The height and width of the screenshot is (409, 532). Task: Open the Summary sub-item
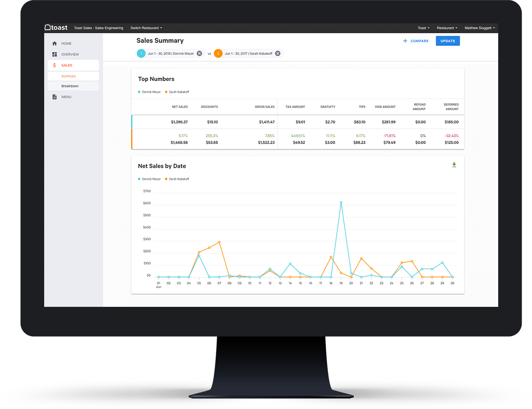pyautogui.click(x=73, y=76)
